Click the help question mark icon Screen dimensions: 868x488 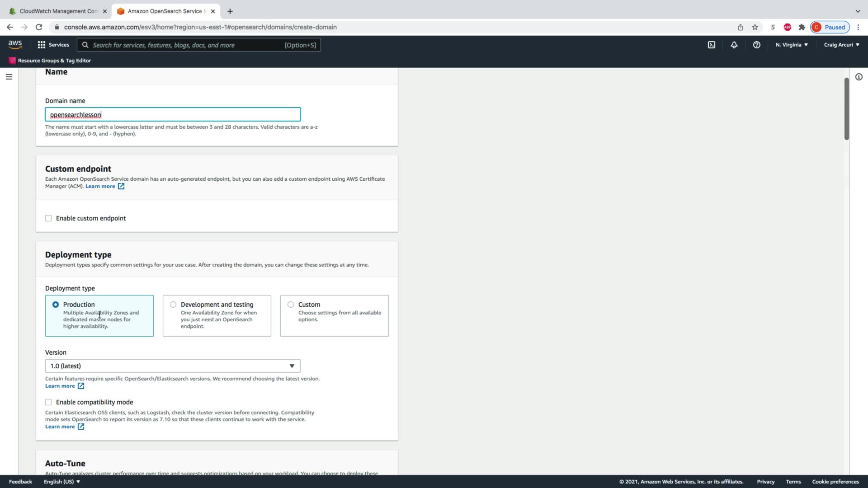(x=756, y=45)
